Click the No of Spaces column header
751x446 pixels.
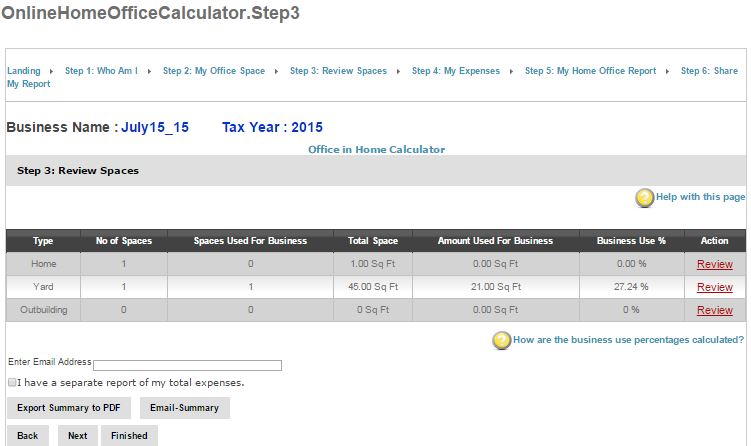coord(124,241)
